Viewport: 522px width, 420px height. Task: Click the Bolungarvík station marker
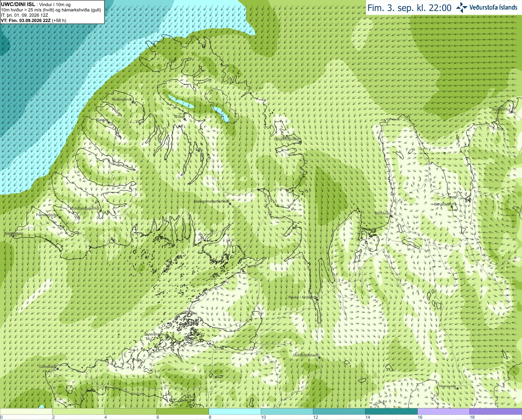(133, 102)
